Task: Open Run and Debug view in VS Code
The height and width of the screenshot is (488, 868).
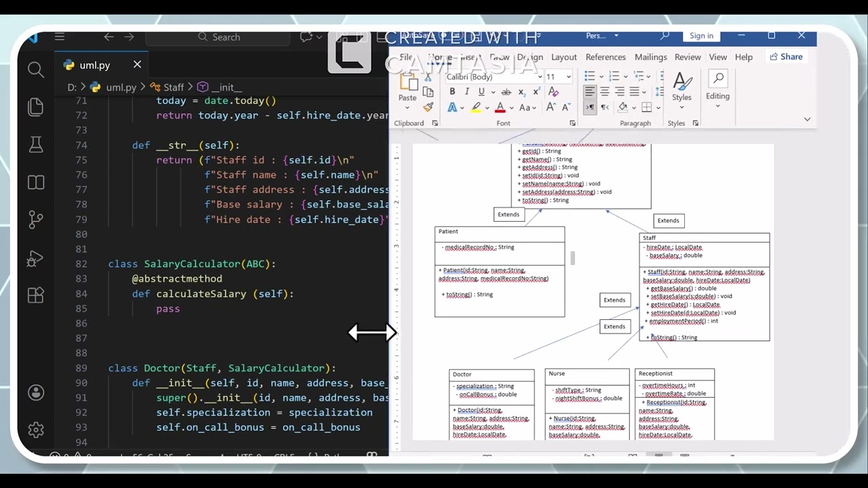Action: tap(36, 258)
